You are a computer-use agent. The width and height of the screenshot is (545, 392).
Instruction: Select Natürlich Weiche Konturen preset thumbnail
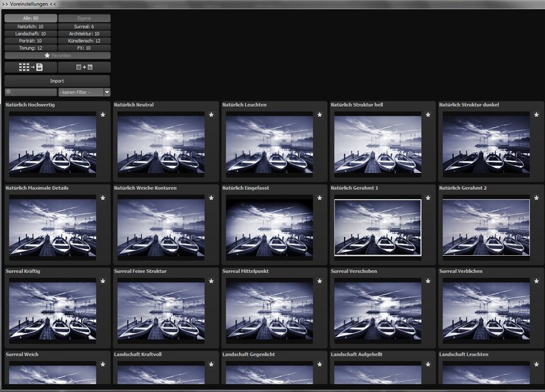pyautogui.click(x=161, y=228)
